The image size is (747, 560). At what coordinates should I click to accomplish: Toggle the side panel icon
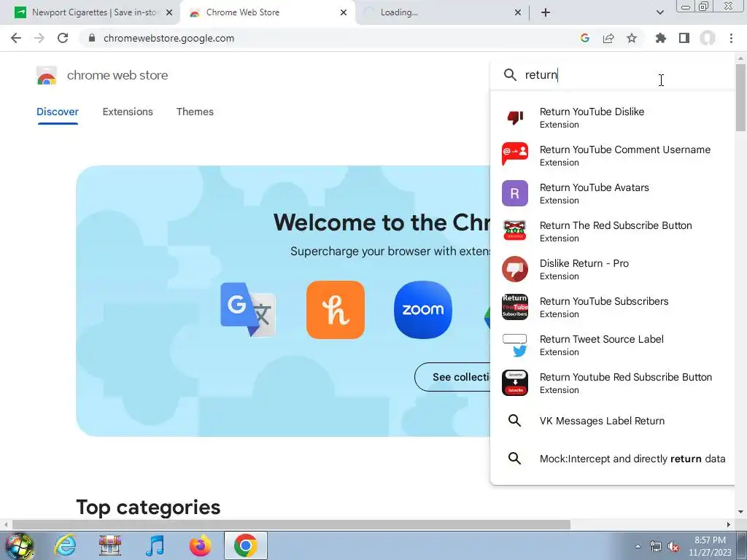coord(684,38)
